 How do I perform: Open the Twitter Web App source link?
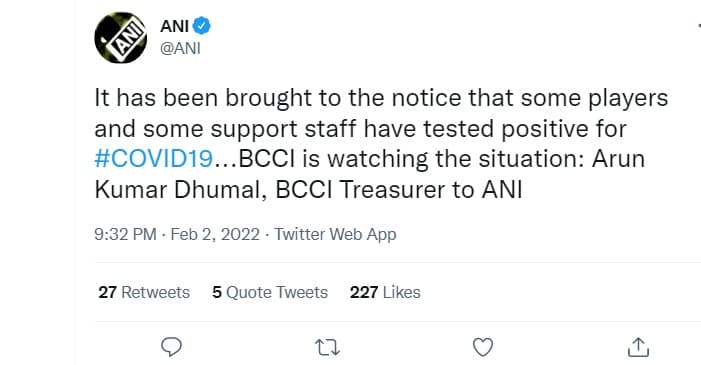335,234
